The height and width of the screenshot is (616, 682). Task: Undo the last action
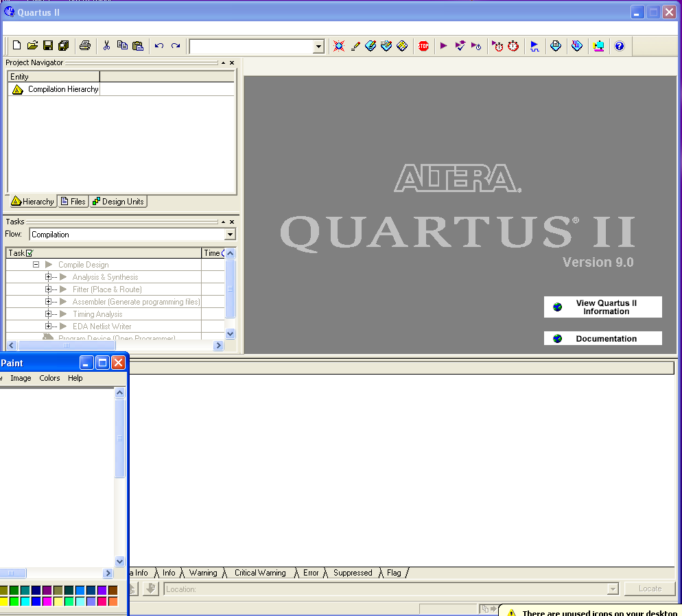click(x=159, y=46)
